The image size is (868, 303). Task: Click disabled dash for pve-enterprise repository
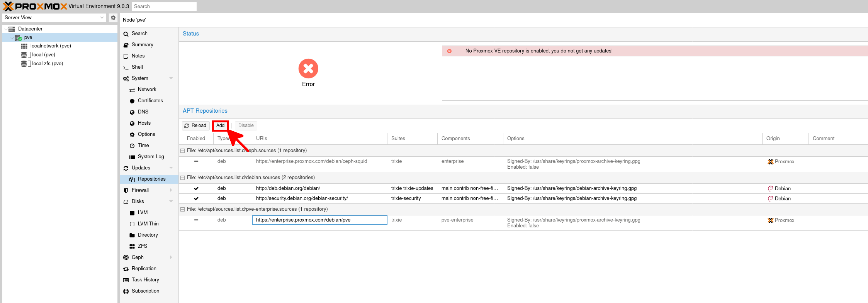(196, 220)
